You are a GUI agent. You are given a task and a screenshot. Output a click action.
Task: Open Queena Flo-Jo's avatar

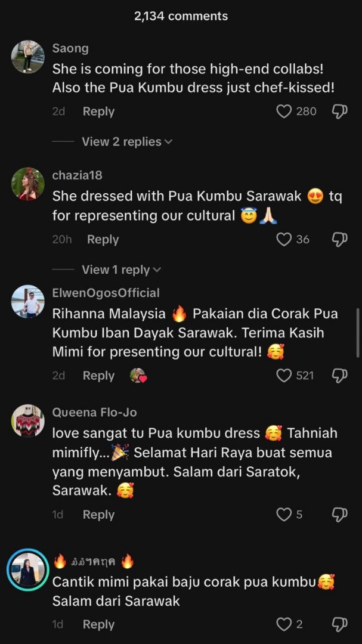(27, 421)
